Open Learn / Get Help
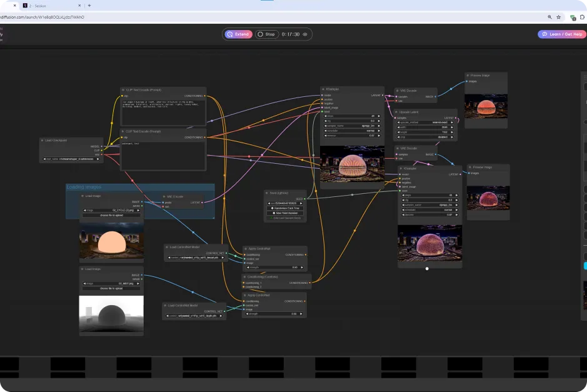 coord(562,34)
